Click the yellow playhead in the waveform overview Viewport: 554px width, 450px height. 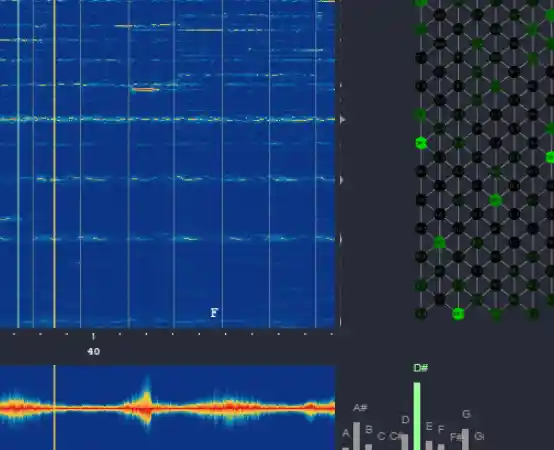(54, 408)
